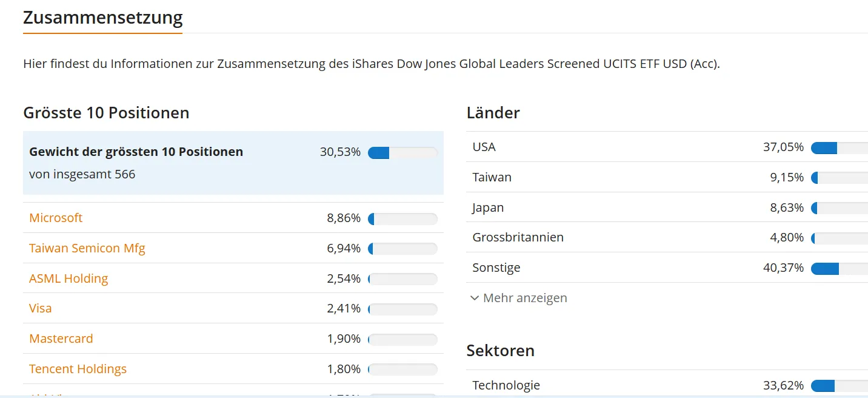The image size is (868, 398).
Task: Open the Taiwan Semicon Mfg link
Action: (87, 248)
